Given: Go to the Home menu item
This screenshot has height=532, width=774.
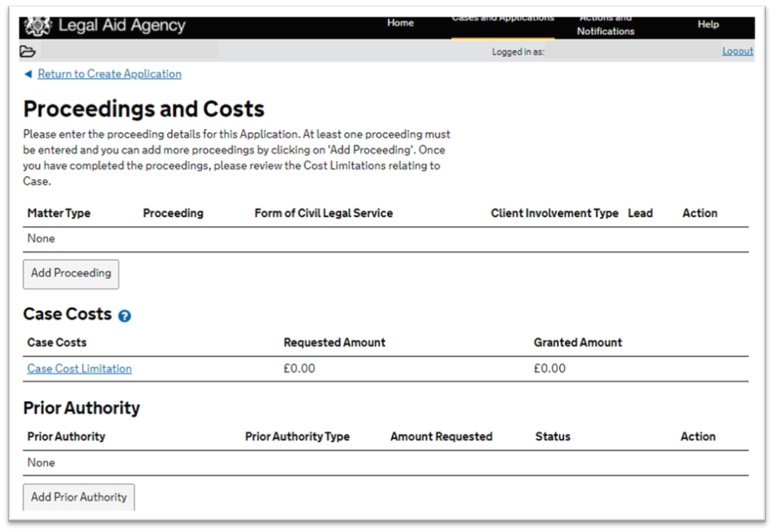Looking at the screenshot, I should click(400, 23).
